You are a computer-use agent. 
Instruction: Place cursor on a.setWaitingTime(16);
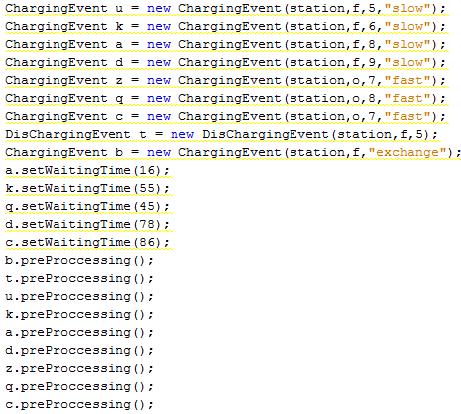(88, 171)
